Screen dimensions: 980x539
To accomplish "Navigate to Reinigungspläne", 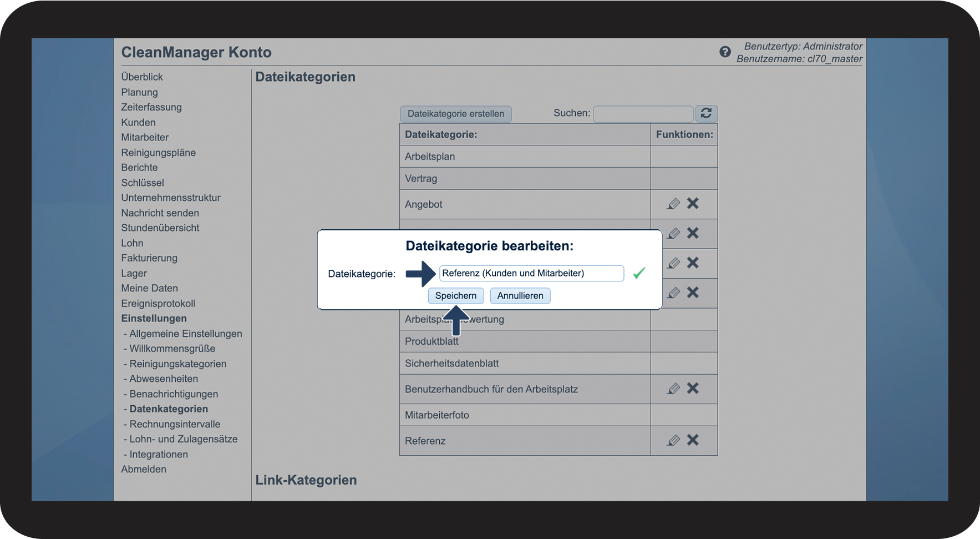I will pyautogui.click(x=159, y=153).
